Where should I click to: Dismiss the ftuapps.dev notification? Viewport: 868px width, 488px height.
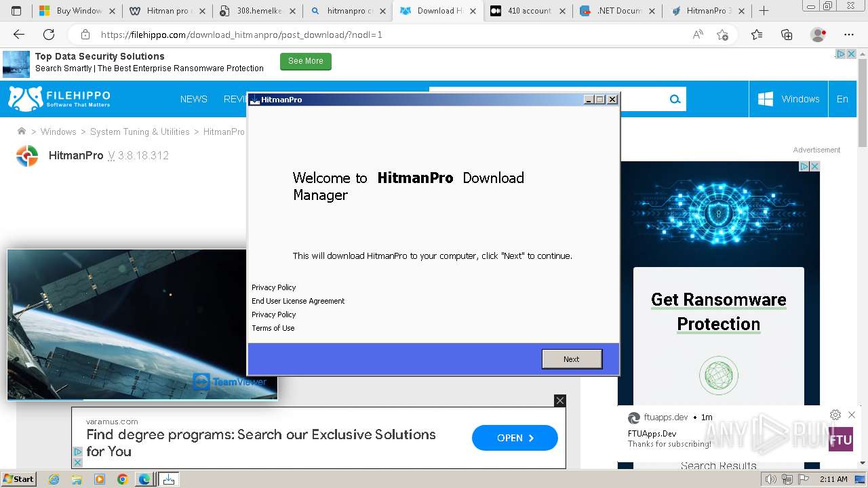point(852,415)
